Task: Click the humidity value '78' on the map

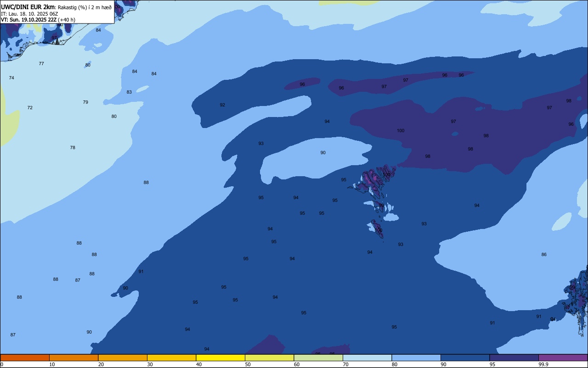Action: click(73, 148)
